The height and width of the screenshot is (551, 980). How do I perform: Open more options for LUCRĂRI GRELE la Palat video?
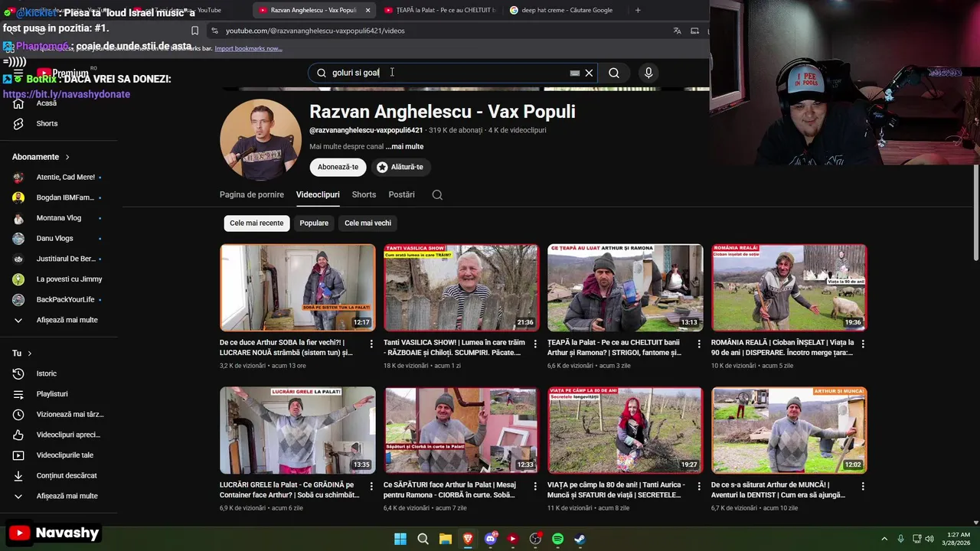(371, 486)
